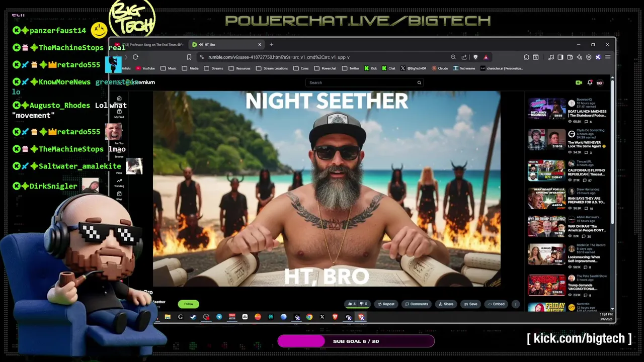Click the rumble.com URL address field

tap(322, 57)
